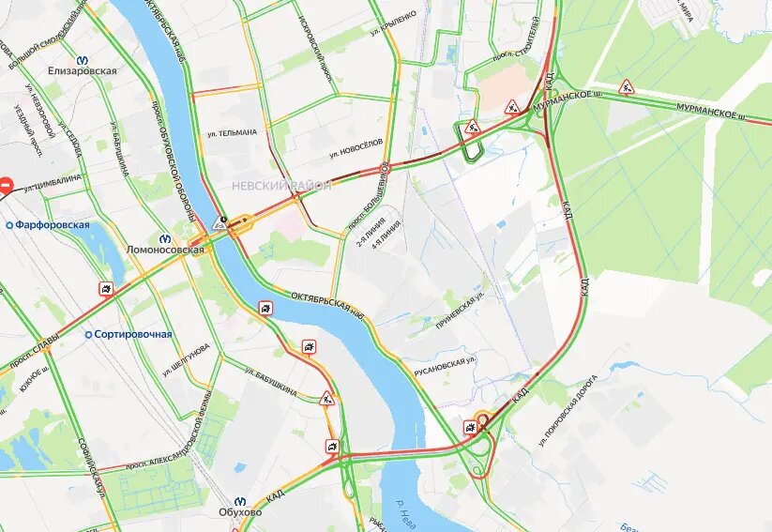Click the НЕВСКИЙ РАЙОН district label
Screen dimensions: 772x532
coord(281,186)
